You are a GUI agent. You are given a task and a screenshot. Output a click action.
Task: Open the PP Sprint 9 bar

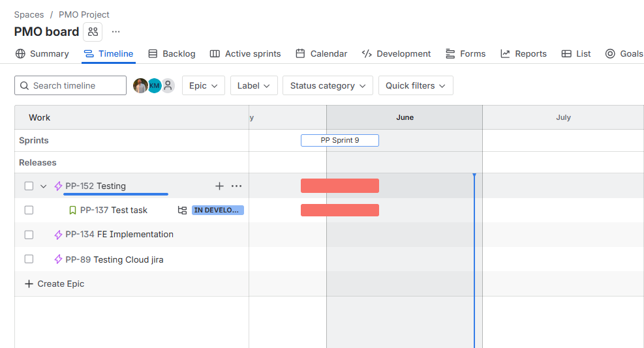tap(340, 140)
